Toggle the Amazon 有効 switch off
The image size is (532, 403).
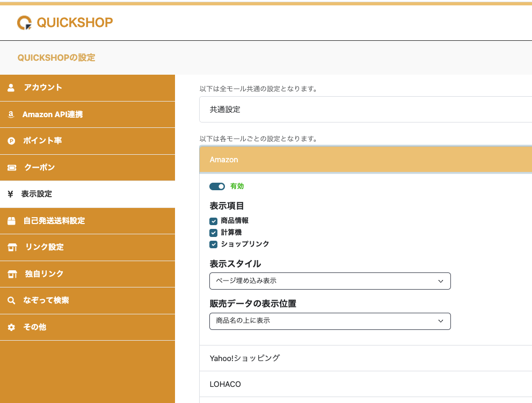(217, 186)
